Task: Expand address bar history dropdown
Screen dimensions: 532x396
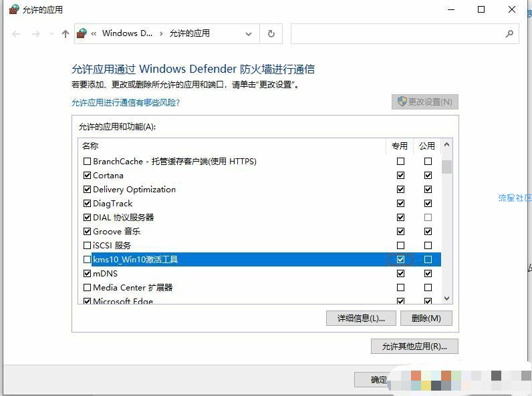Action: coord(249,34)
